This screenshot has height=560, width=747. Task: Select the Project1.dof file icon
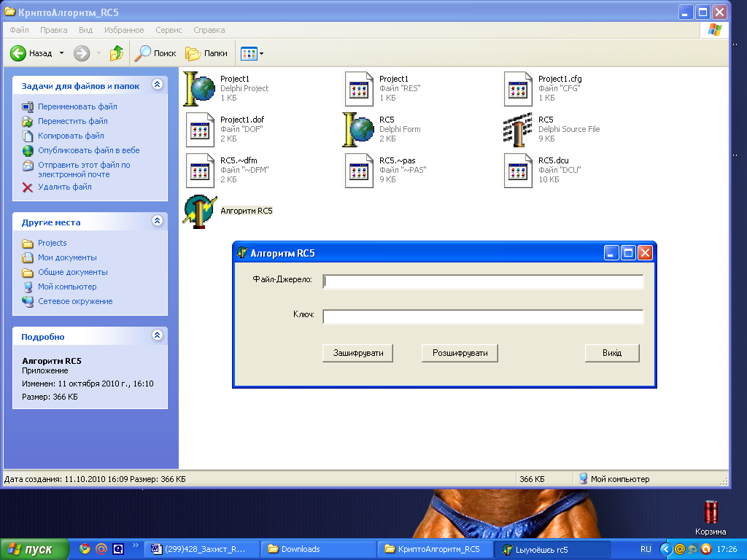pyautogui.click(x=200, y=130)
